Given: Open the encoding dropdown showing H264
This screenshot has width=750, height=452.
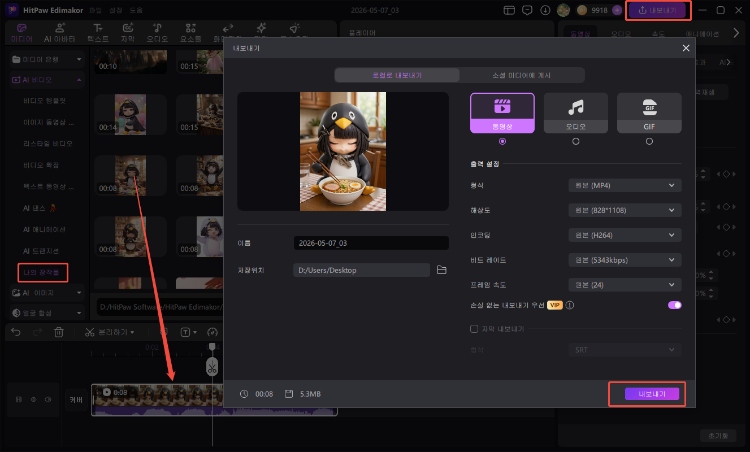Looking at the screenshot, I should (x=625, y=235).
